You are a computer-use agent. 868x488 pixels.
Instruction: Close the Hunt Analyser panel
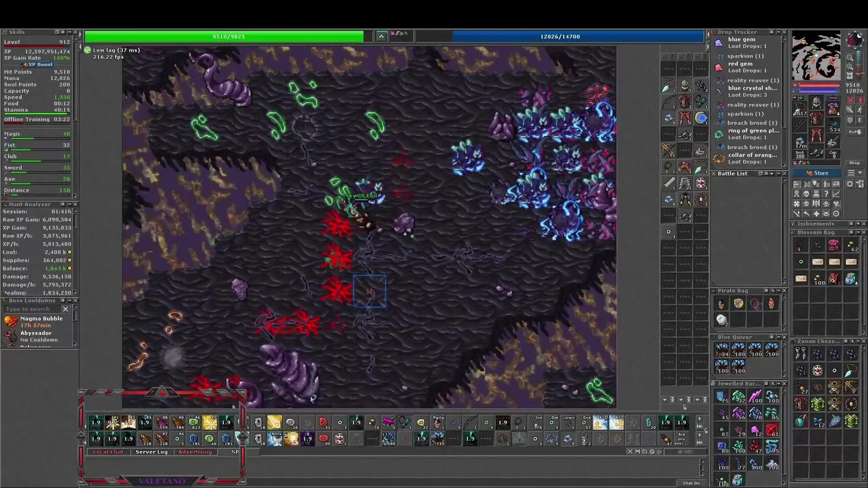pyautogui.click(x=75, y=204)
